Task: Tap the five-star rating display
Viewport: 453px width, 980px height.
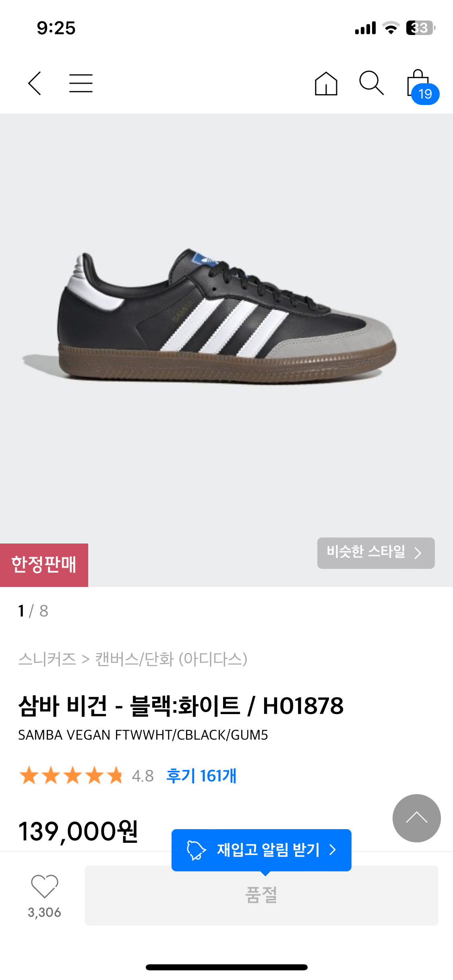Action: tap(71, 776)
